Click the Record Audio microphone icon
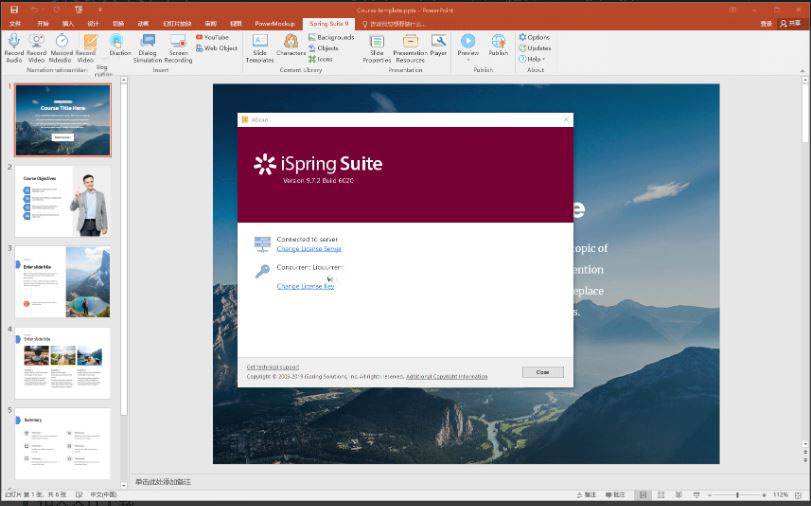This screenshot has height=506, width=811. [14, 41]
